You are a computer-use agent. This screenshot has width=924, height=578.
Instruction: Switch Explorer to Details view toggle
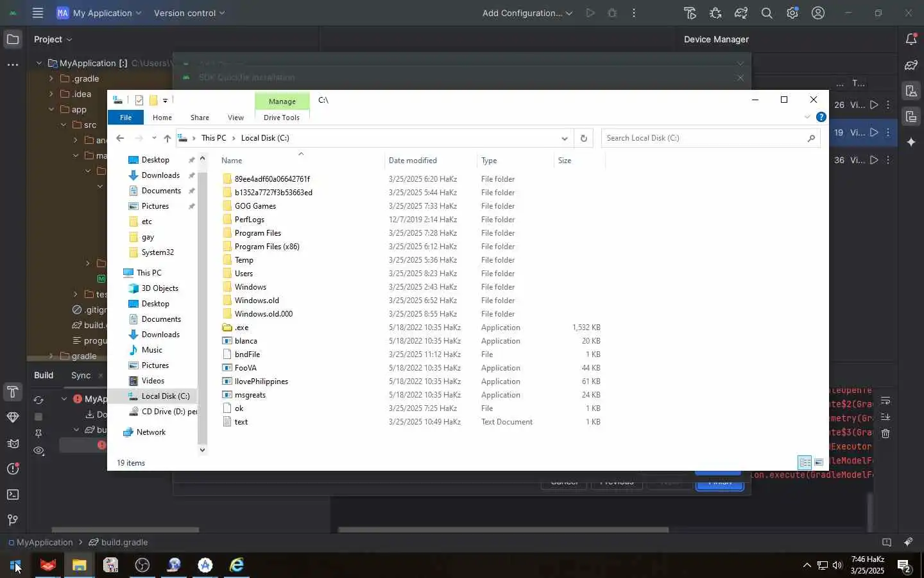pos(805,462)
